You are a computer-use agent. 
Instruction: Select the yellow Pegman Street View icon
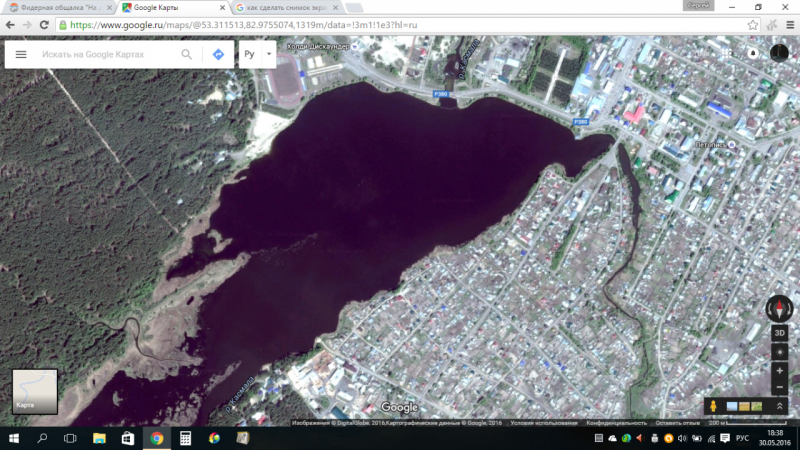point(714,407)
